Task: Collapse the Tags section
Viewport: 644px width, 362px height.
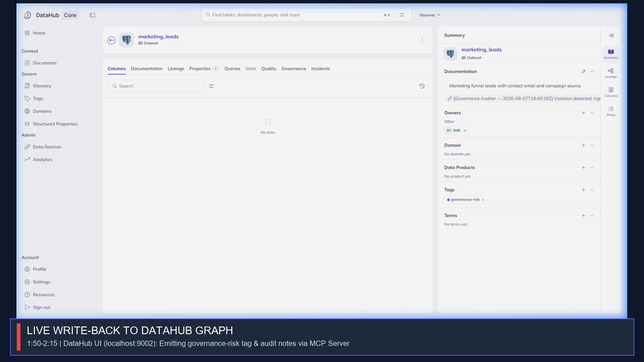Action: (x=592, y=190)
